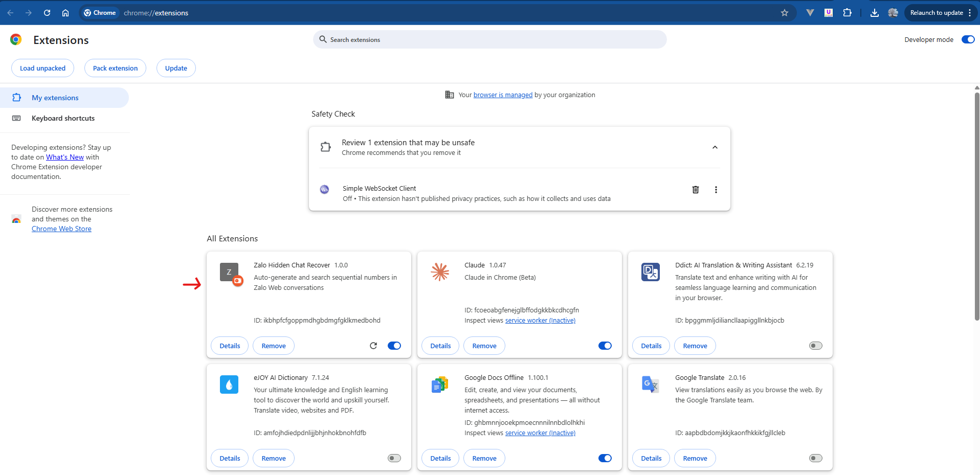Turn off Developer mode toggle
Image resolution: width=980 pixels, height=475 pixels.
(x=968, y=39)
